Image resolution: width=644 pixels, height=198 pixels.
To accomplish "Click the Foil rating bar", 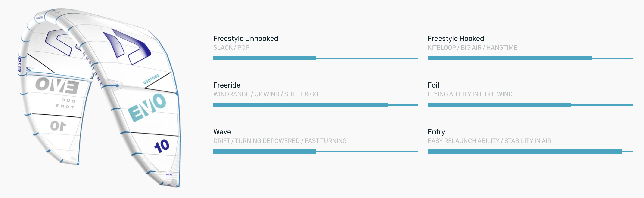I will coord(530,105).
